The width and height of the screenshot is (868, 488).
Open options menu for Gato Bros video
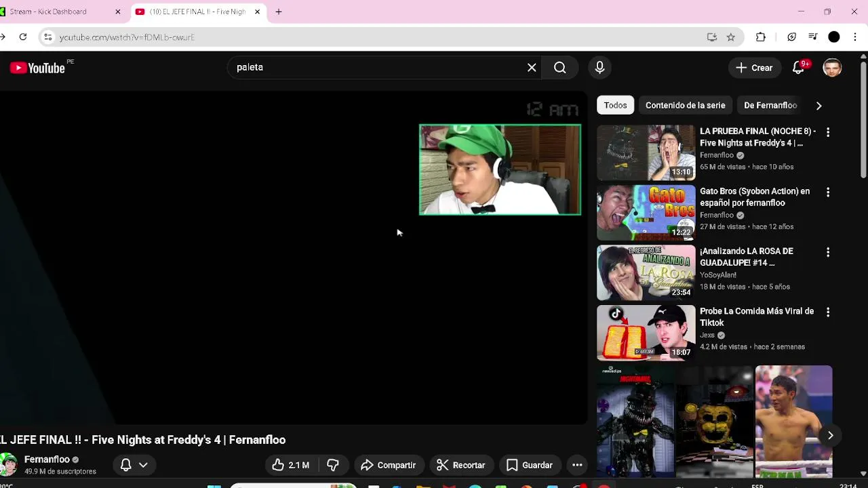[828, 192]
